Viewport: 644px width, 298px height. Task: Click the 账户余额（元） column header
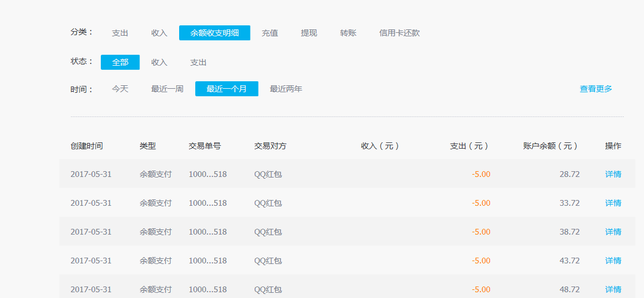pyautogui.click(x=551, y=146)
